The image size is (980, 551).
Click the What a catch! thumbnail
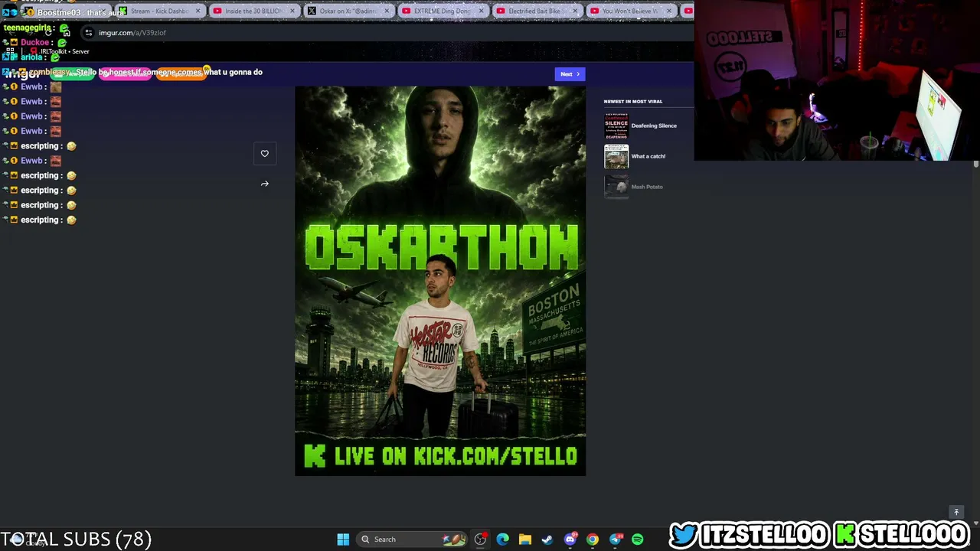(x=616, y=157)
